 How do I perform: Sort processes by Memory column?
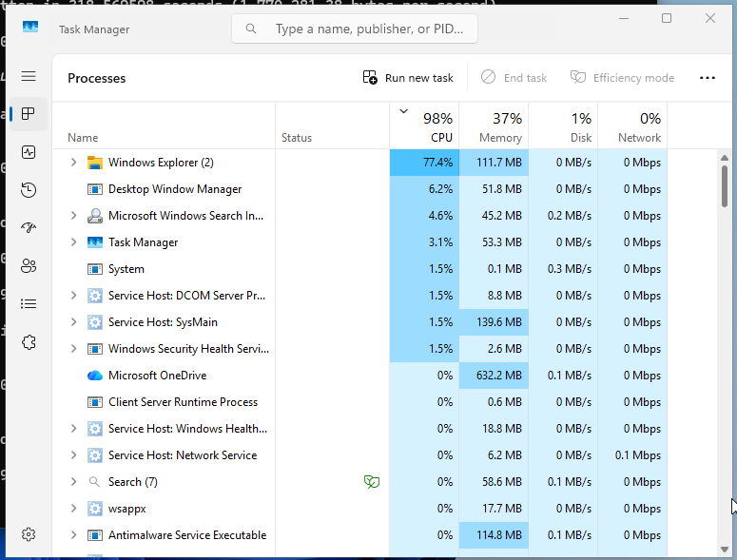pyautogui.click(x=494, y=126)
